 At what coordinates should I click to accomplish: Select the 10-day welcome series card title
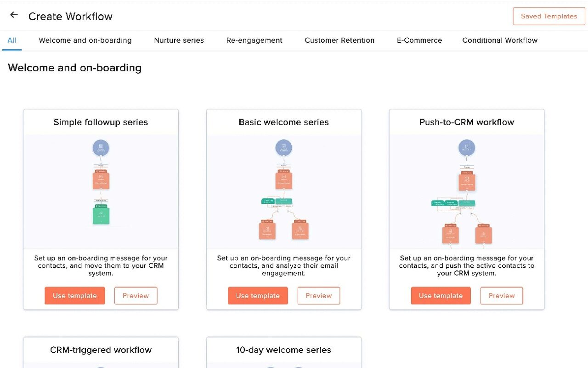pos(283,350)
